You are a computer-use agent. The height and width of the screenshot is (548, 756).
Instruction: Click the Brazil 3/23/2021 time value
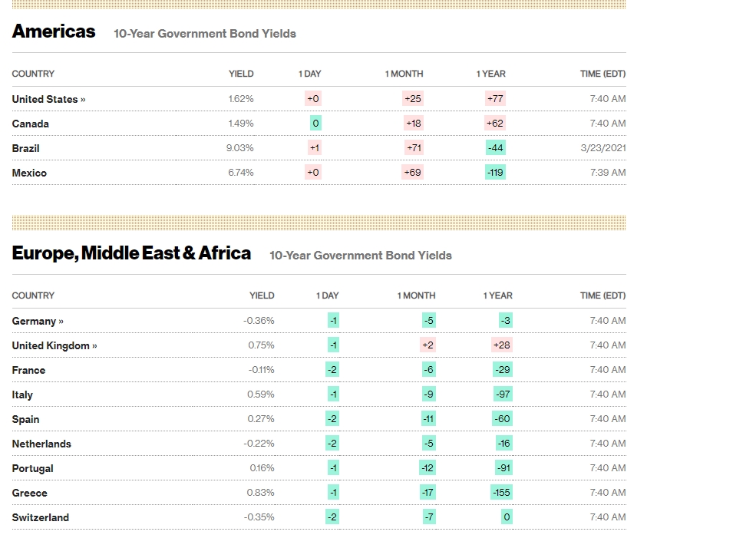click(x=602, y=148)
